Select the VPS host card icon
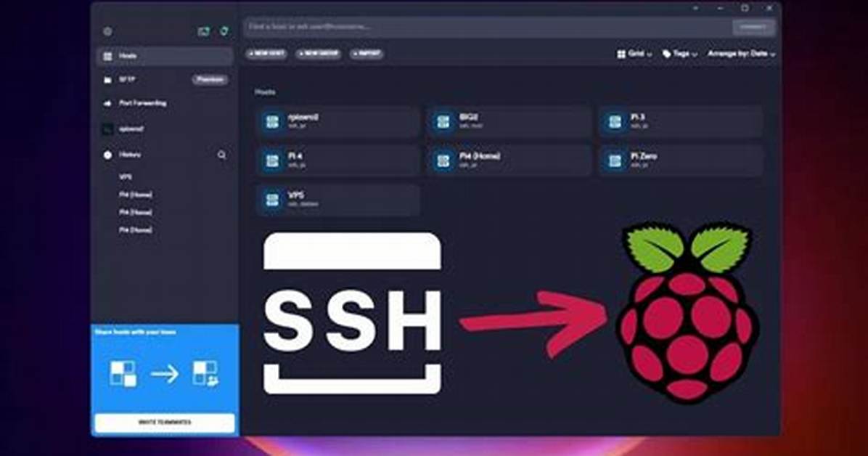Viewport: 868px width, 456px height. coord(272,200)
